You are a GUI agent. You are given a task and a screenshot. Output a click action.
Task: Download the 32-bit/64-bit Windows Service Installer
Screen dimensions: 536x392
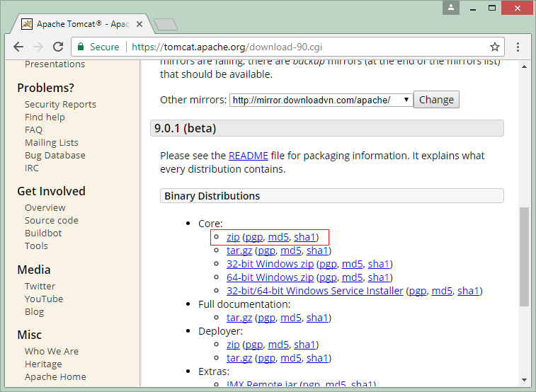pyautogui.click(x=315, y=291)
